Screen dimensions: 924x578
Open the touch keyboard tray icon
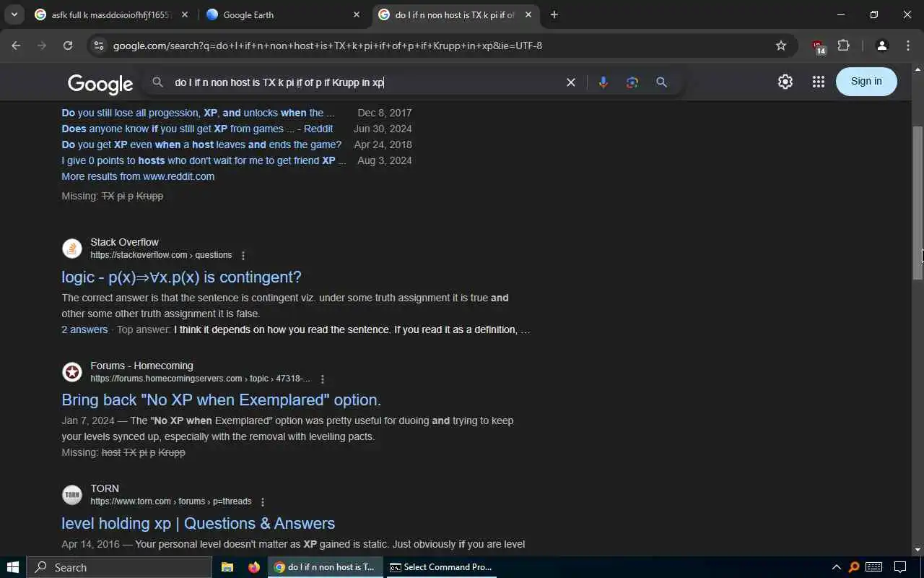[x=873, y=567]
